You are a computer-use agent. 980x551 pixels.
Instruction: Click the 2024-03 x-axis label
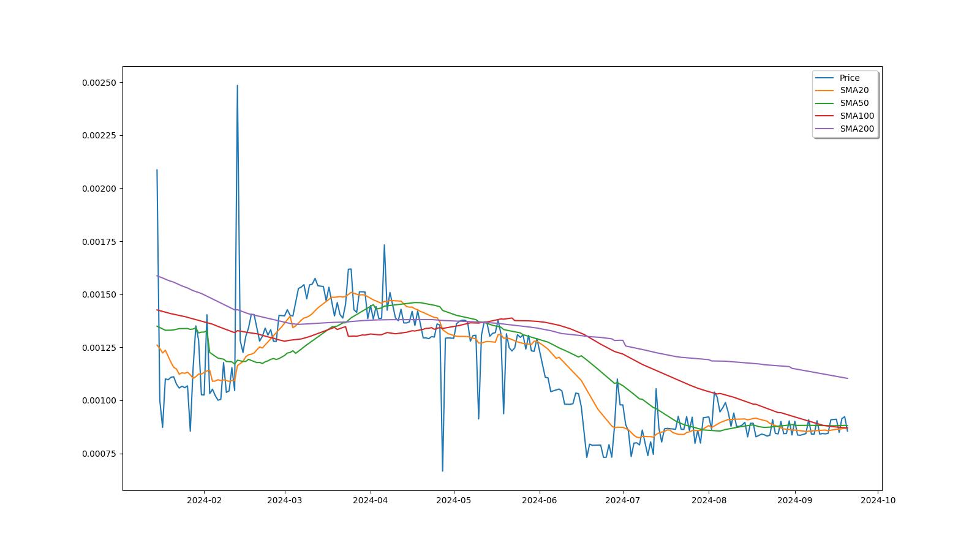click(x=284, y=500)
